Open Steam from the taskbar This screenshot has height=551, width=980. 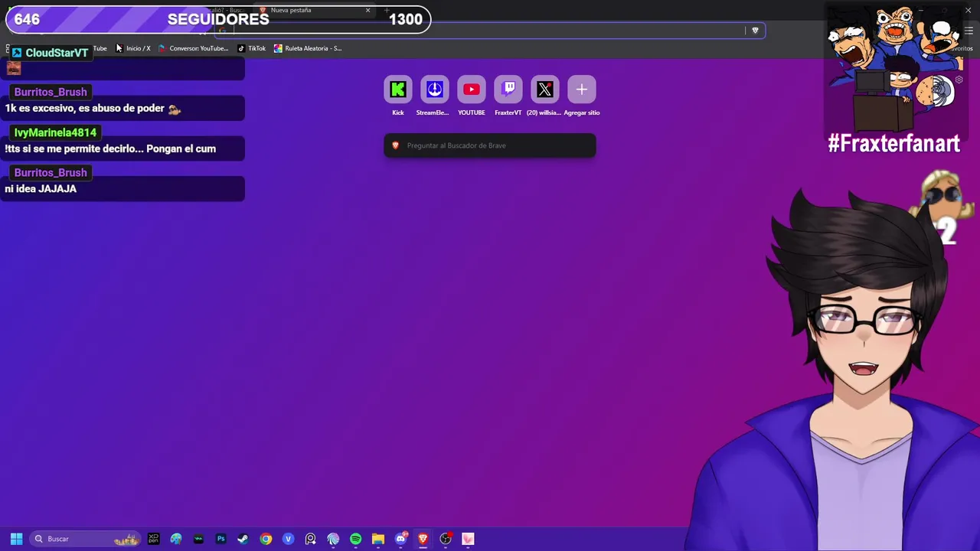tap(243, 539)
